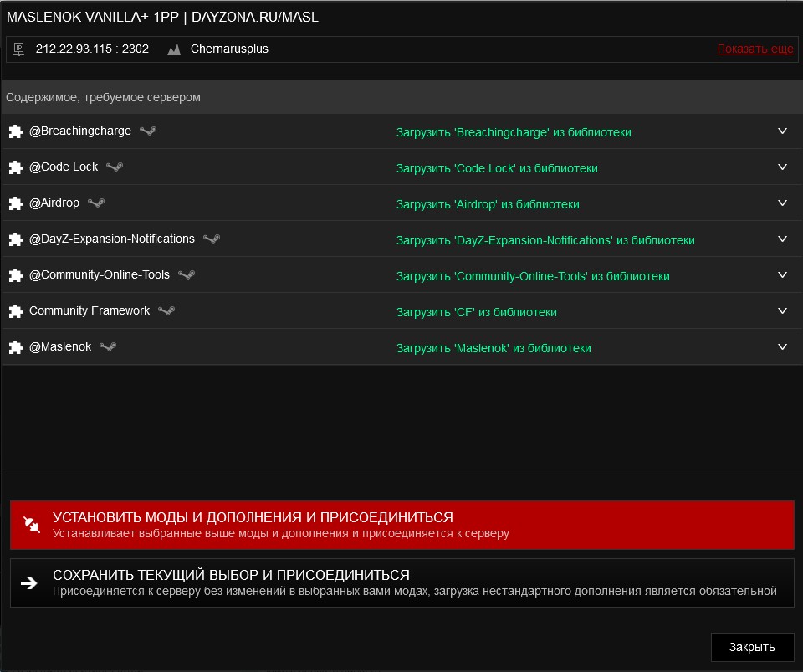
Task: Click 'Загрузить CF из библиотеки' link
Action: pyautogui.click(x=476, y=312)
